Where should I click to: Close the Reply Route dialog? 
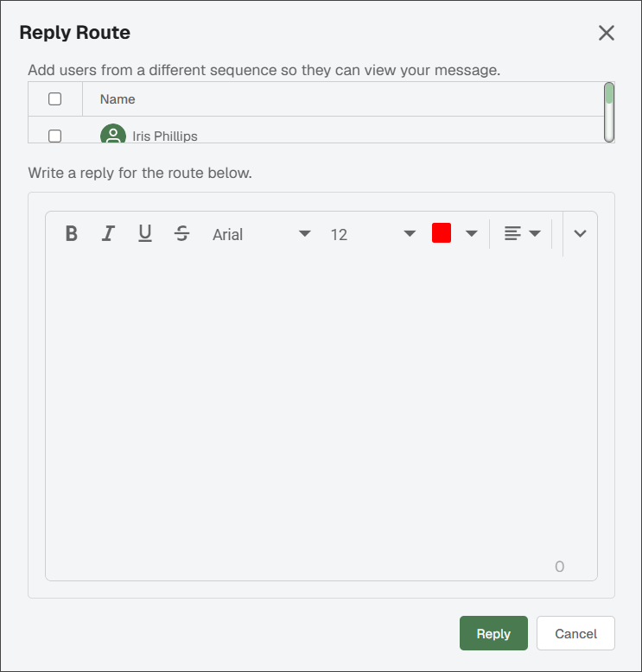coord(607,33)
